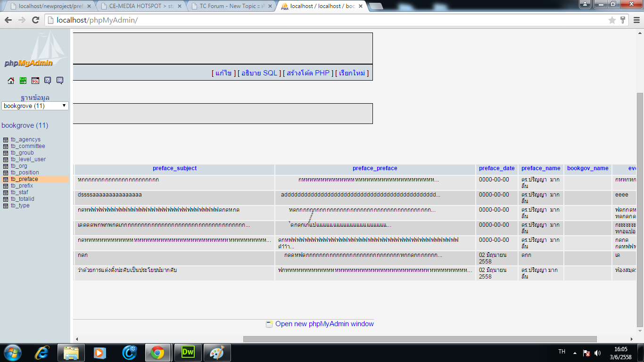Click the wrench extension icon in toolbar
Viewport: 644px width, 362px height.
[x=623, y=20]
